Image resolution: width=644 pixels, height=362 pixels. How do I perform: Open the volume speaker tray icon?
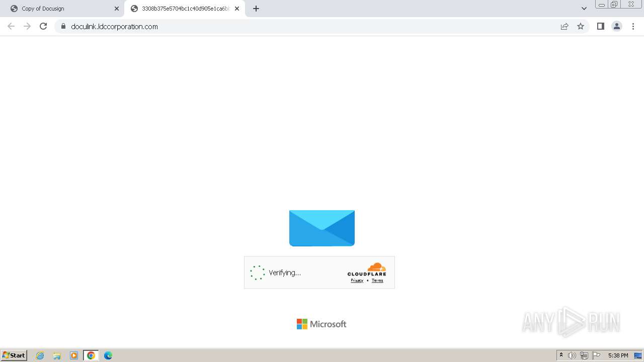(572, 355)
